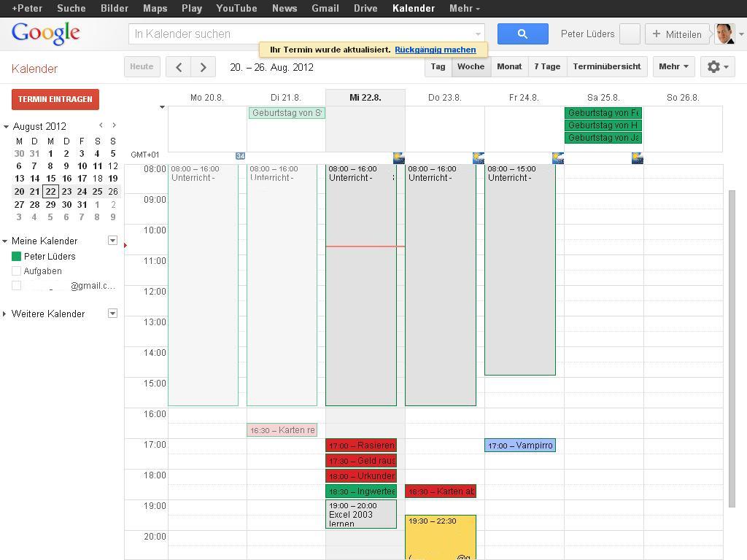Screen dimensions: 747x560
Task: Open the Geburtstag von H event on Saturday
Action: point(603,125)
